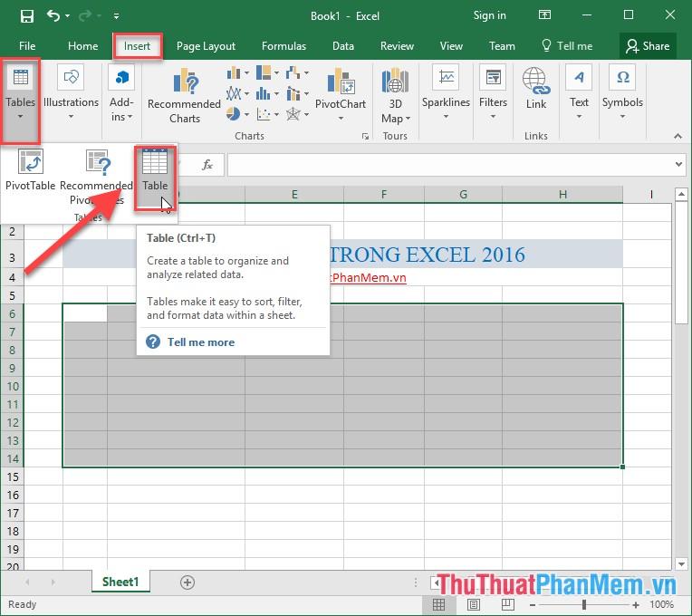The height and width of the screenshot is (616, 692).
Task: Insert a pie or doughnut chart
Action: point(237,114)
